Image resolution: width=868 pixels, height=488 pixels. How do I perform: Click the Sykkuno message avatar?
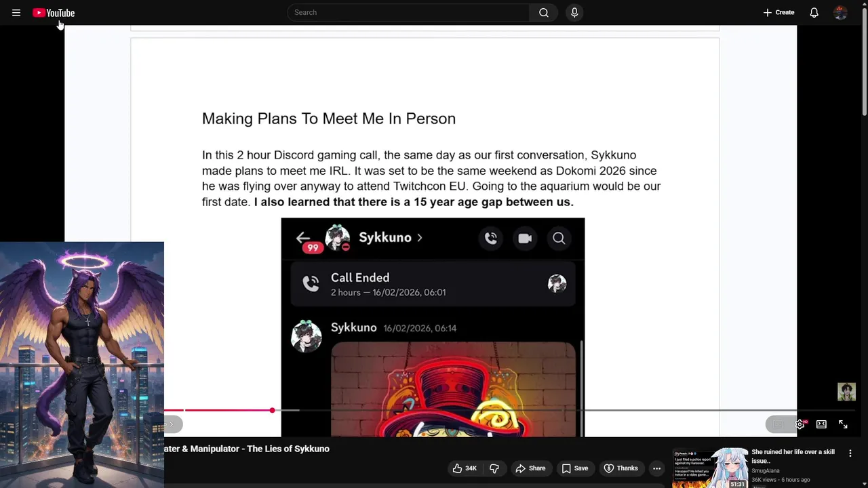click(306, 336)
